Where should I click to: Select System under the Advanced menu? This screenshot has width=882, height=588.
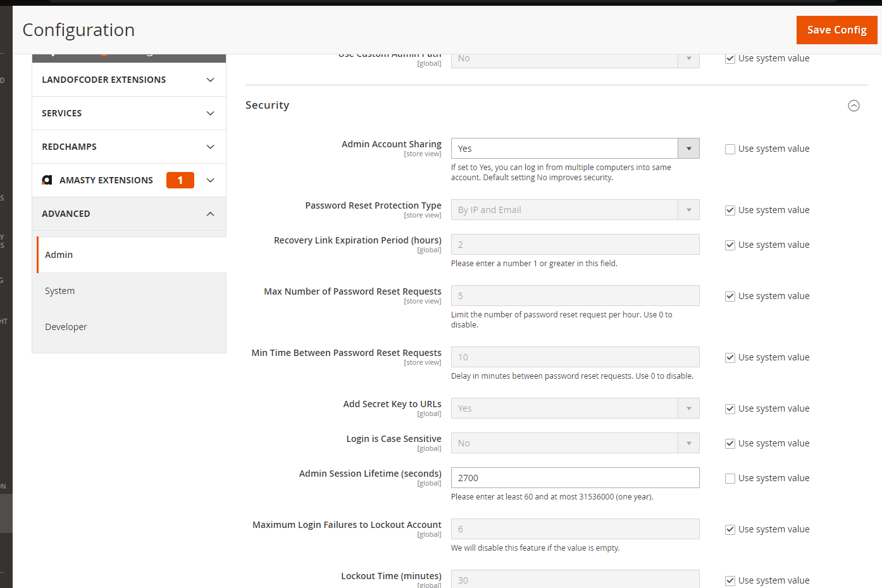(x=59, y=290)
